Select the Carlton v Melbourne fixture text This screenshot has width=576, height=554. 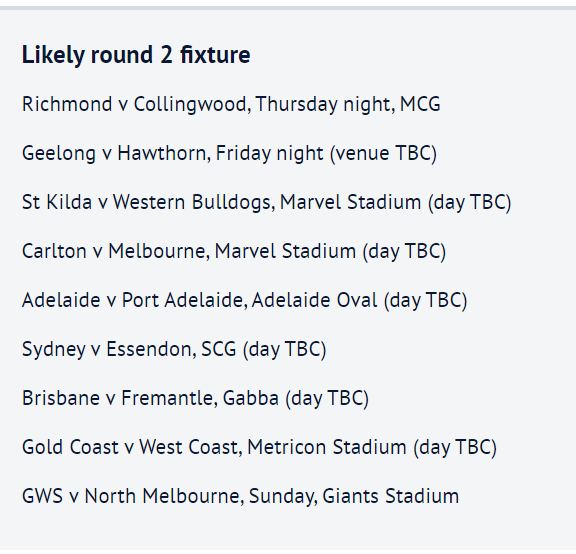click(234, 251)
